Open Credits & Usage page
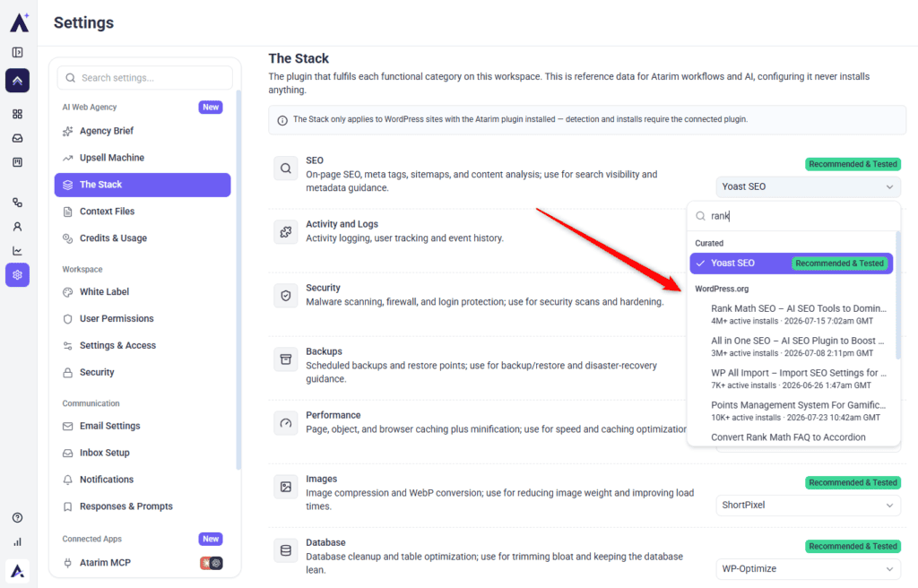918x588 pixels. coord(143,238)
